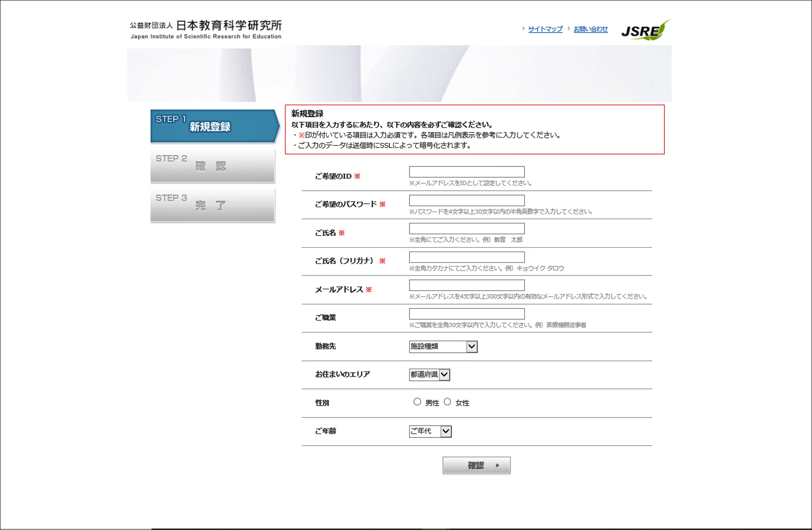Select the STEP 3 完了 tab
This screenshot has height=530, width=812.
[x=212, y=205]
